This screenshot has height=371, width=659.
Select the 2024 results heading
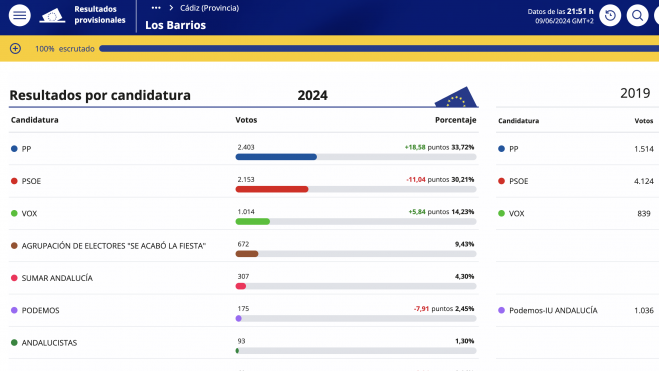point(312,95)
